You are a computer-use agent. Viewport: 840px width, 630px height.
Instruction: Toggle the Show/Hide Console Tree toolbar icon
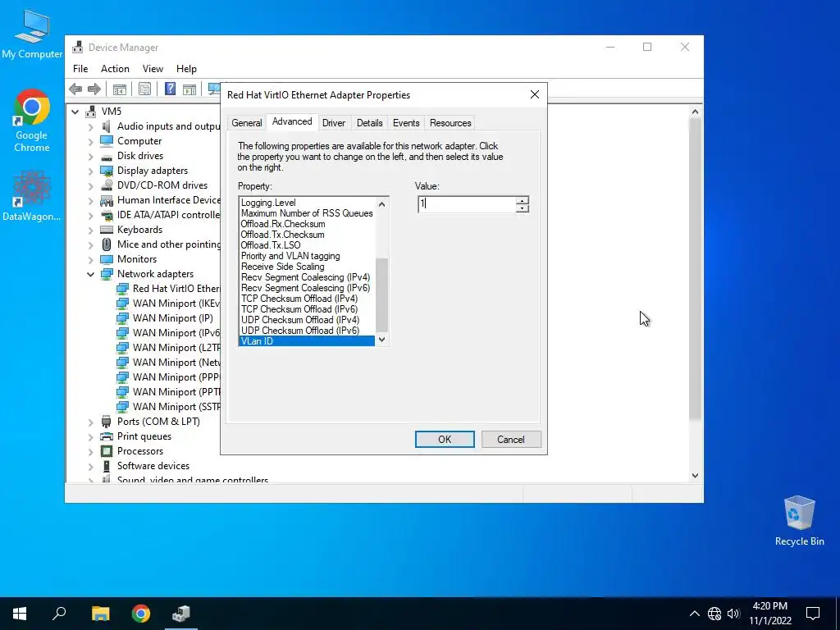point(120,89)
